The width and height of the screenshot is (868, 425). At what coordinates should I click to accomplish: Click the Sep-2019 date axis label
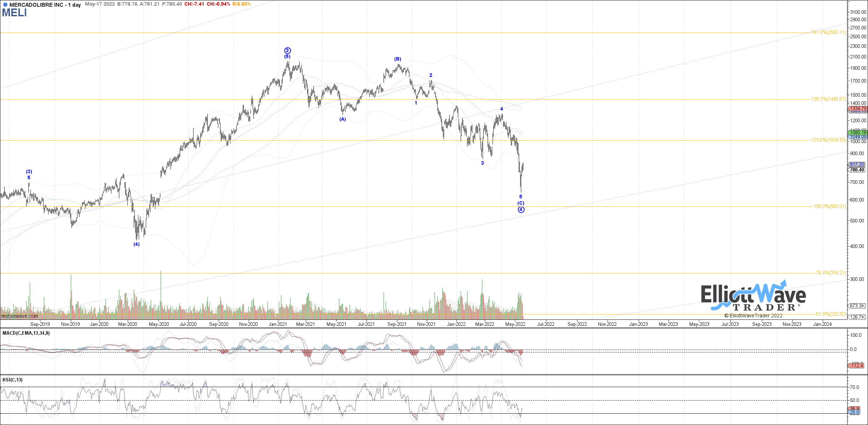[40, 324]
